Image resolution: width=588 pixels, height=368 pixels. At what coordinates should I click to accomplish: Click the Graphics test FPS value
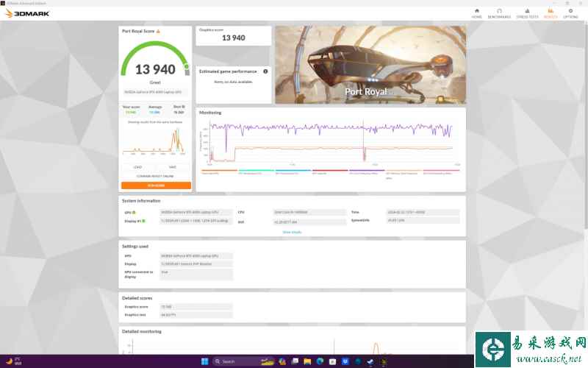(196, 315)
